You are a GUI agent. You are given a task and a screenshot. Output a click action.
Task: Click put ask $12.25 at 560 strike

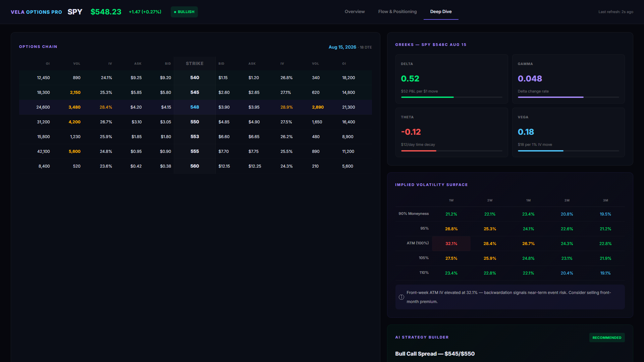[255, 166]
